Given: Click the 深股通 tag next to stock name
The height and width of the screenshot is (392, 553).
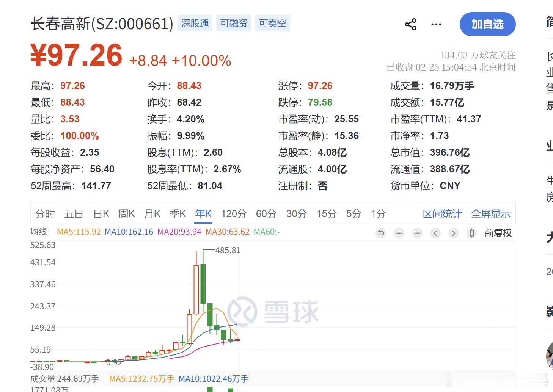Looking at the screenshot, I should click(x=195, y=23).
